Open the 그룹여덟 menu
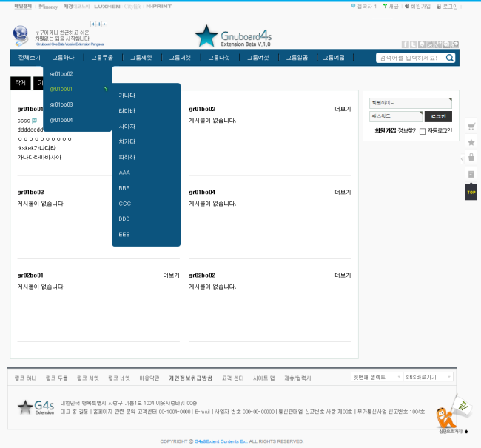The image size is (481, 448). click(x=334, y=58)
